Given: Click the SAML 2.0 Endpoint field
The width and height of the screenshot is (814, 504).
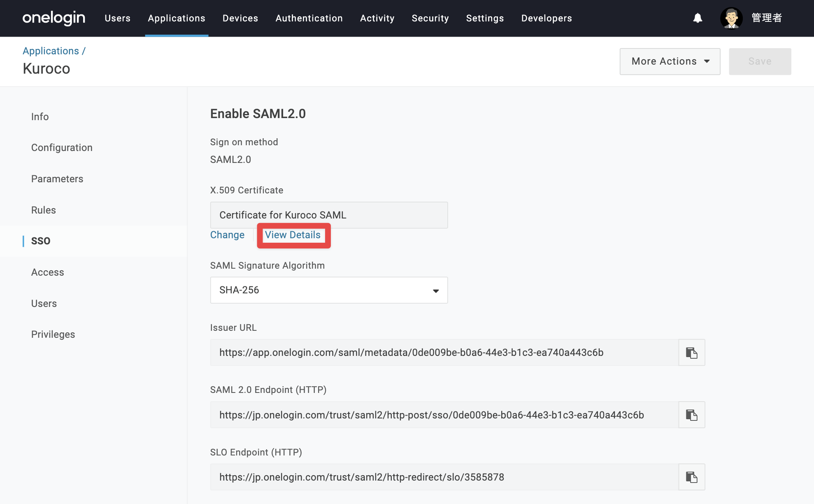Looking at the screenshot, I should [444, 415].
